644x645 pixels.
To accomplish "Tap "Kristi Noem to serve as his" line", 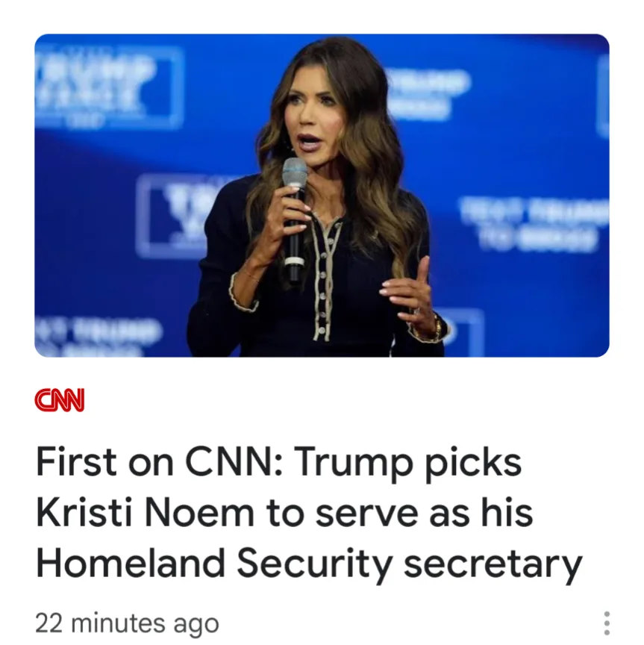I will [x=284, y=513].
